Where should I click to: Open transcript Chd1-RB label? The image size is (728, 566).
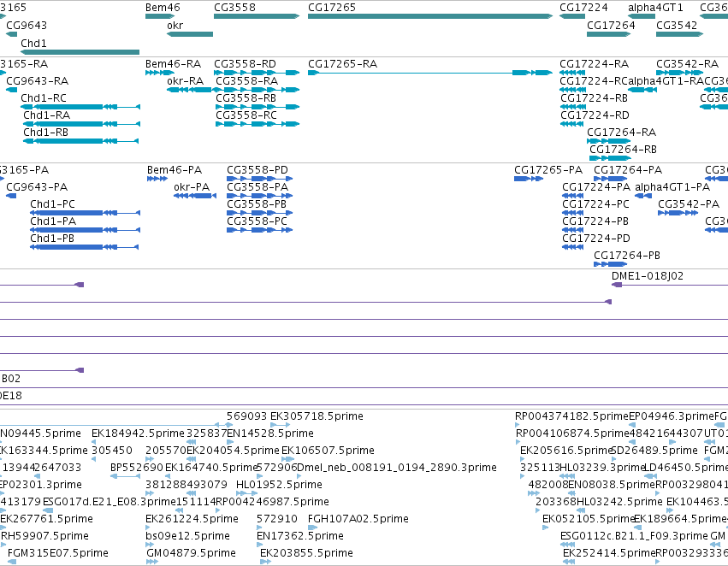[45, 133]
